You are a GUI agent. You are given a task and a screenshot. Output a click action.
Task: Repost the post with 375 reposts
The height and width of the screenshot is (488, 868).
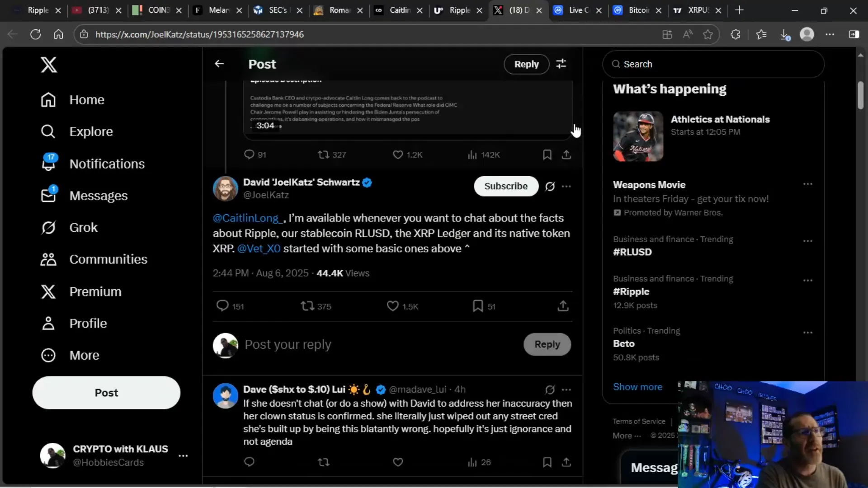pos(316,306)
